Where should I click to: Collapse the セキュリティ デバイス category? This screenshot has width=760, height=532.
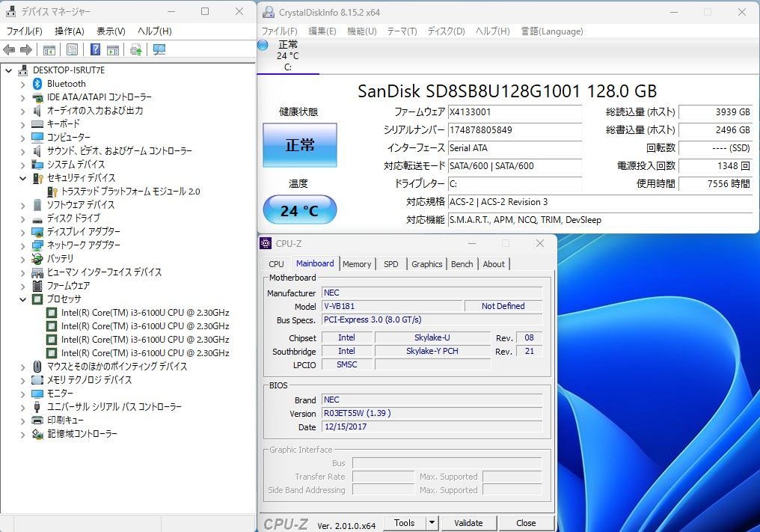22,179
